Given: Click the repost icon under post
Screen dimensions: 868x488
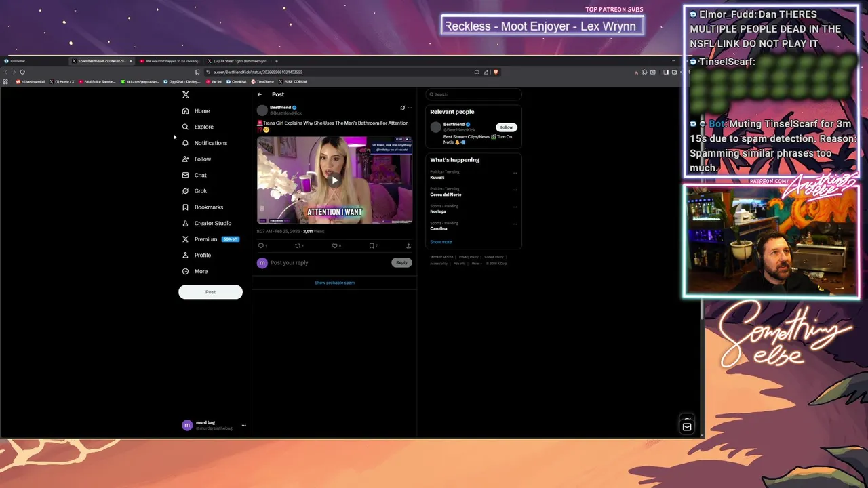Looking at the screenshot, I should point(298,246).
